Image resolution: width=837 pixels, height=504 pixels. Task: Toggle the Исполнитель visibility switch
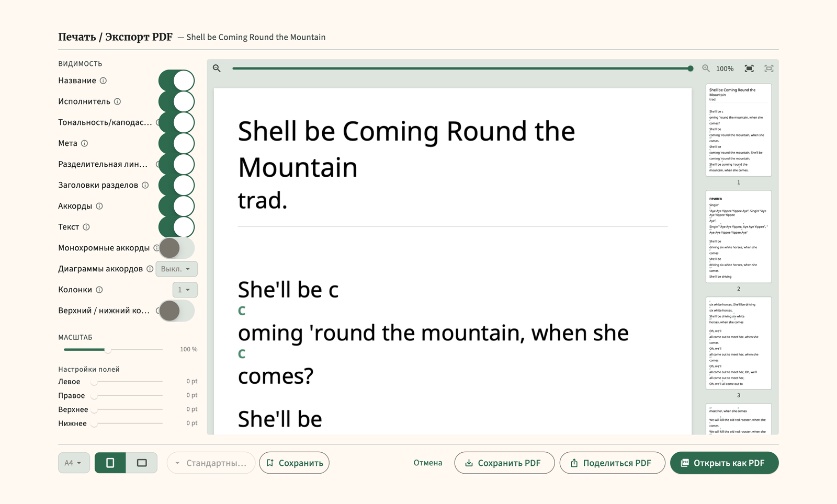tap(177, 101)
